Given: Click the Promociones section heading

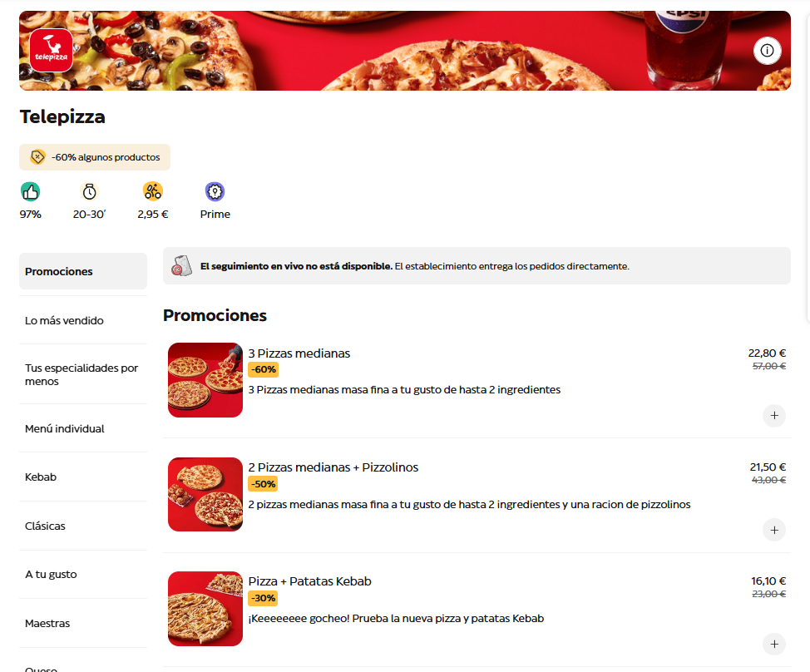Looking at the screenshot, I should (215, 315).
